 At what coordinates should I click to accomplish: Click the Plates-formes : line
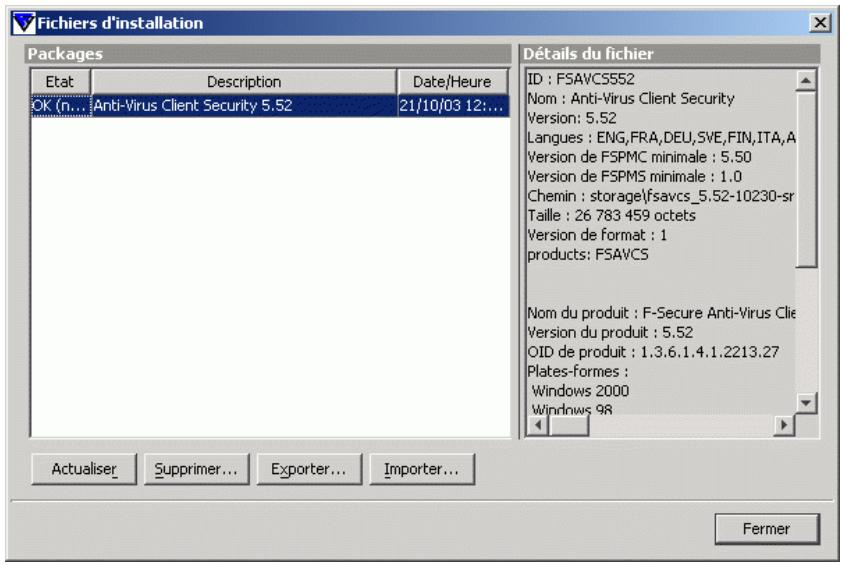(578, 371)
